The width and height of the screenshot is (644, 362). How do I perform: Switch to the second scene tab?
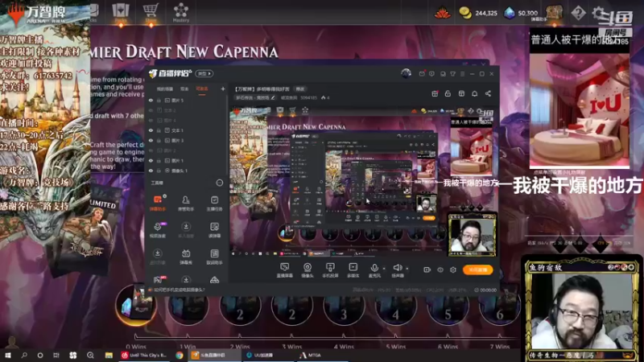pos(184,89)
